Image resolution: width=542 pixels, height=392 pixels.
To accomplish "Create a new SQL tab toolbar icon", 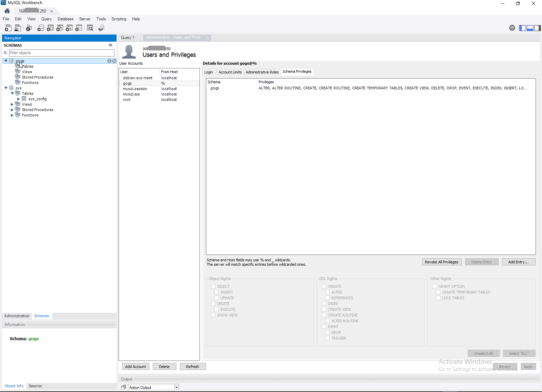I will click(8, 28).
